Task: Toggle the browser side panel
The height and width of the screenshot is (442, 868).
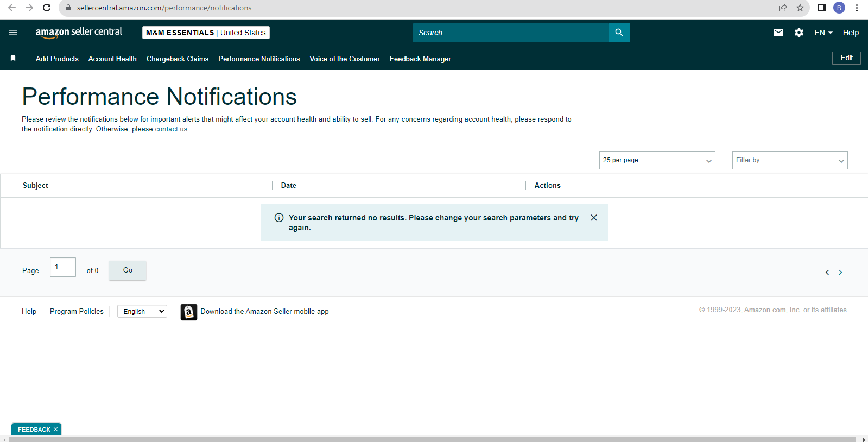Action: (822, 8)
